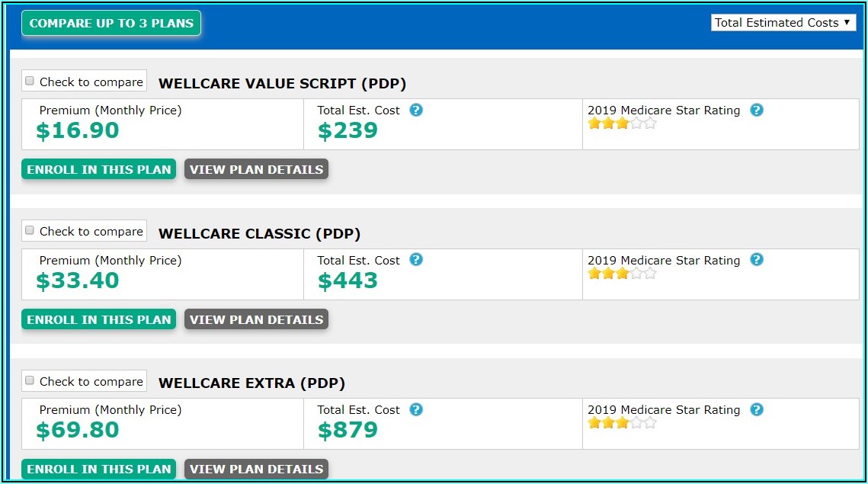View plan details for Wellcare Classic

256,319
